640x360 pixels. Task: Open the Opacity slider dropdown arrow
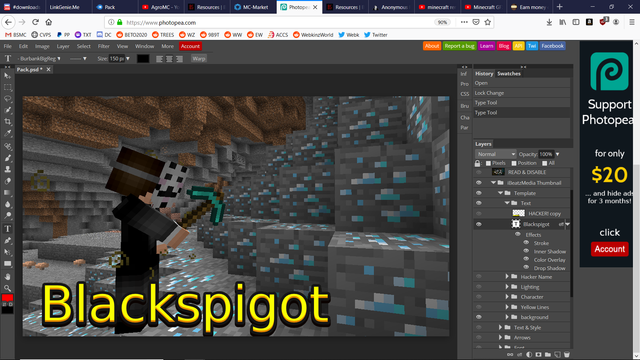coord(558,154)
